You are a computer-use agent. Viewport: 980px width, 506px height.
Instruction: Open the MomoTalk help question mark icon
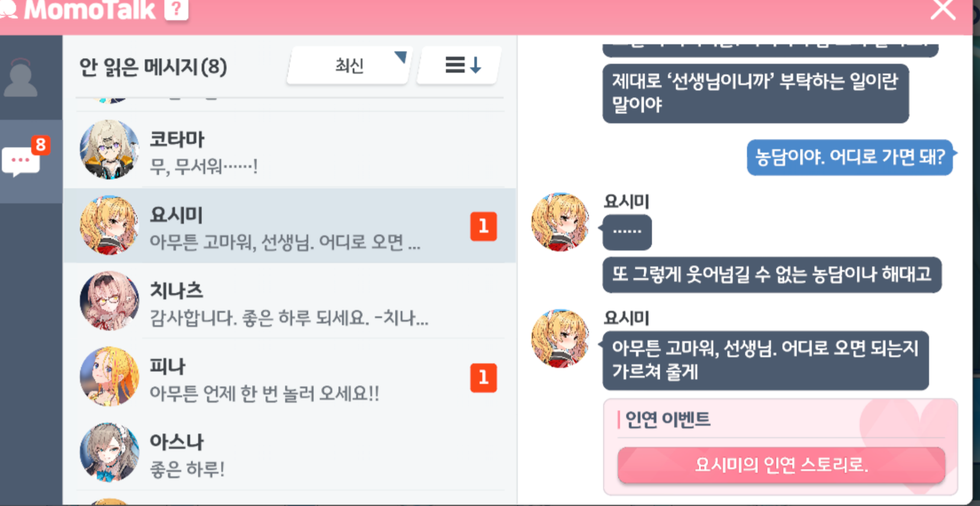(176, 9)
